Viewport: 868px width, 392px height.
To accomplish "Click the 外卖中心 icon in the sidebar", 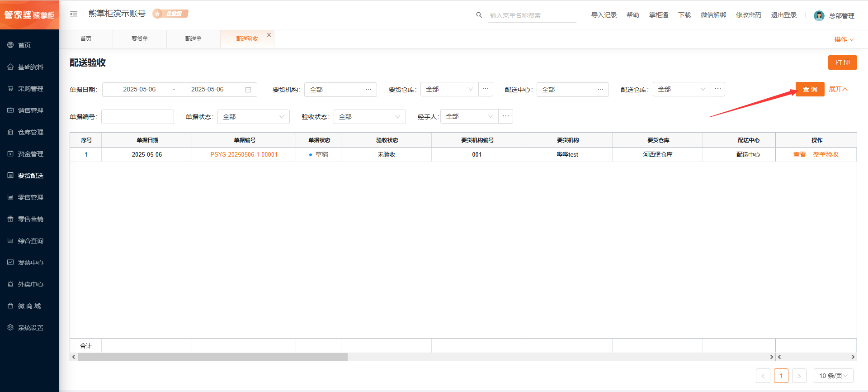I will pyautogui.click(x=10, y=284).
